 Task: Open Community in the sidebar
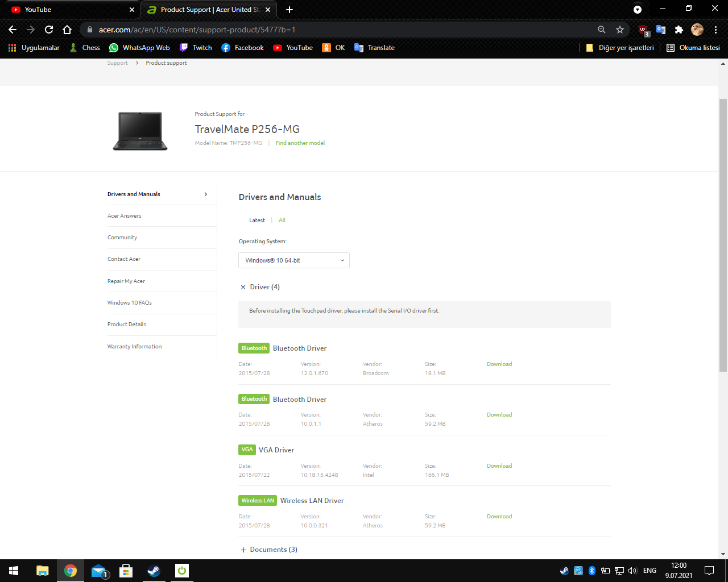click(x=122, y=238)
